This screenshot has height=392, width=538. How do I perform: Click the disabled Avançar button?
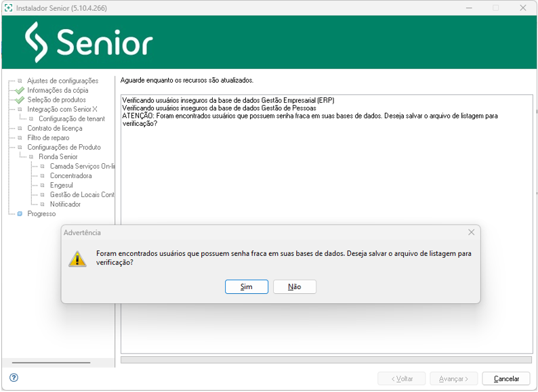[x=453, y=378]
